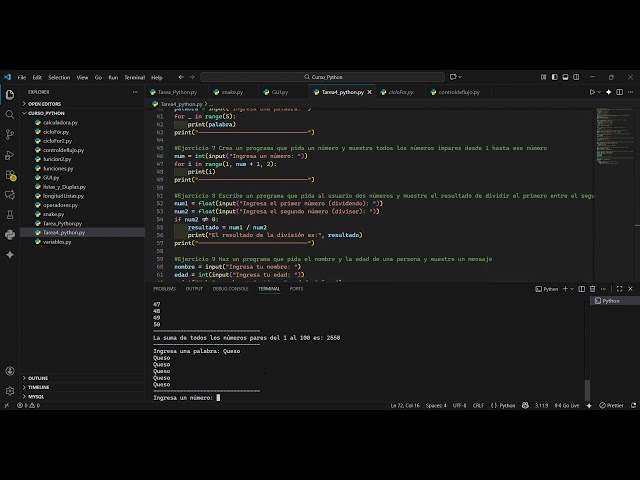Switch to the controldeflujo.py editor tab
This screenshot has width=640, height=480.
point(459,92)
